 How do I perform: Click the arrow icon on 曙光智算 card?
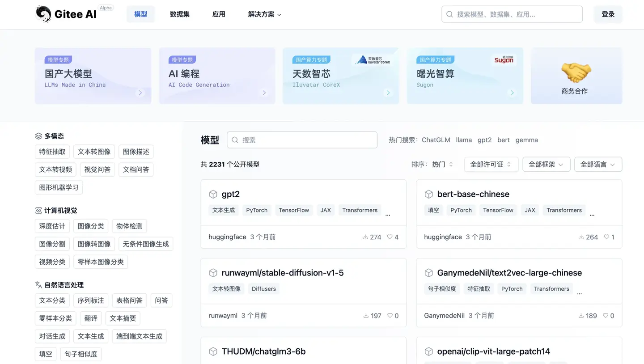(x=512, y=93)
